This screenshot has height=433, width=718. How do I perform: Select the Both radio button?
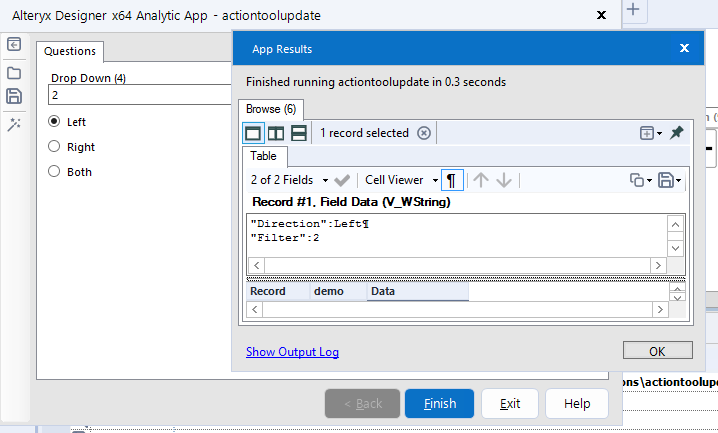tap(54, 172)
